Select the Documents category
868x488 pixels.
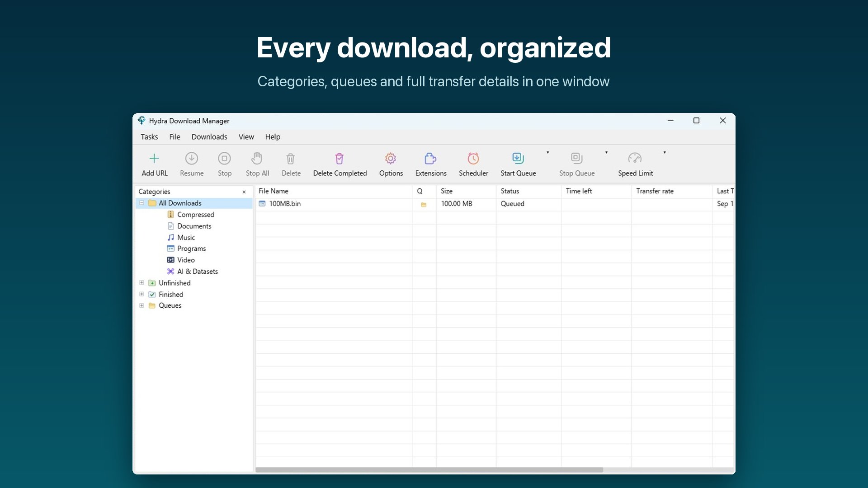pyautogui.click(x=194, y=226)
